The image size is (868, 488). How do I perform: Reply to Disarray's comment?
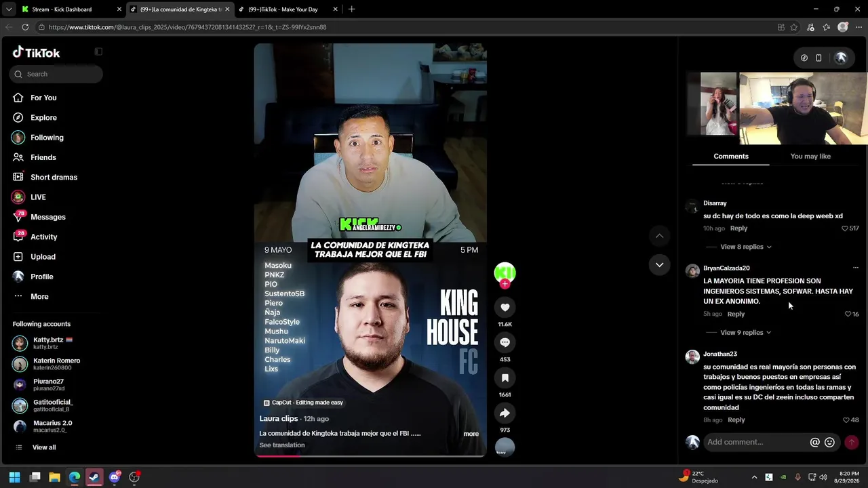(738, 228)
